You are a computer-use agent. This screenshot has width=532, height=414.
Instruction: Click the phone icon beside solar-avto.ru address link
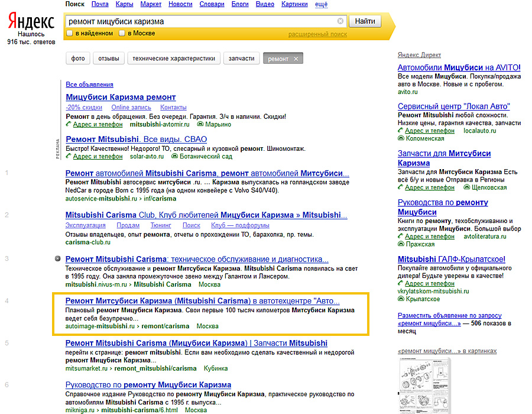pos(68,156)
